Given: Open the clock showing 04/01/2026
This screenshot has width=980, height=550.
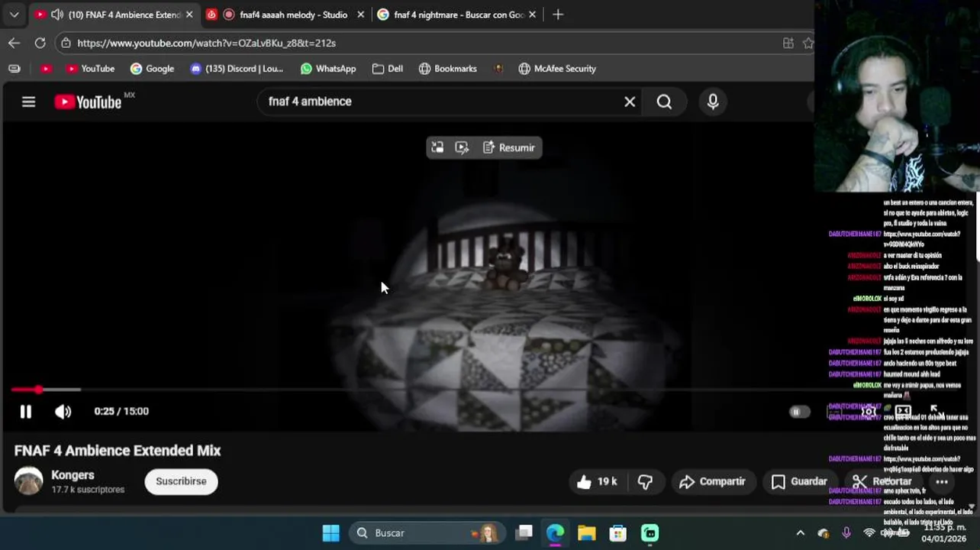Looking at the screenshot, I should pos(944,532).
